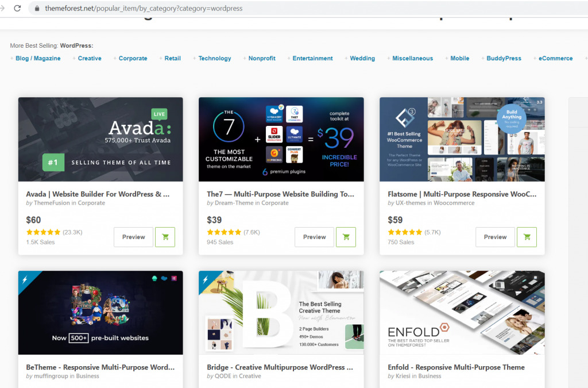Screen dimensions: 588x388
Task: Open Flatsome Multi-Purpose Responsive title link
Action: tap(462, 194)
